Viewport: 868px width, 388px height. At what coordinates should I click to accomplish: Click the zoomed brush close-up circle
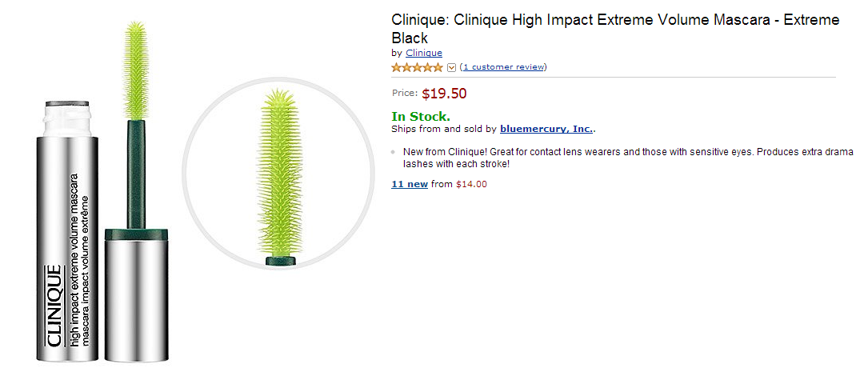click(278, 172)
